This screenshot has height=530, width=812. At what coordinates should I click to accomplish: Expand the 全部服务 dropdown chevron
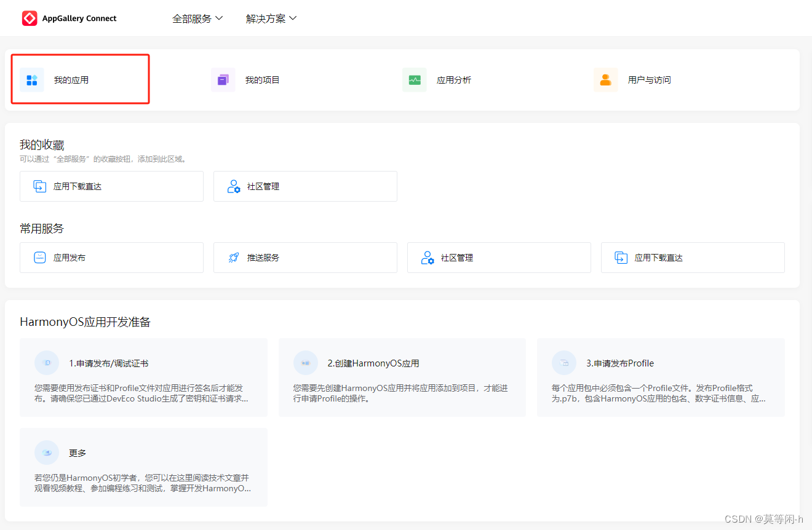(x=219, y=18)
